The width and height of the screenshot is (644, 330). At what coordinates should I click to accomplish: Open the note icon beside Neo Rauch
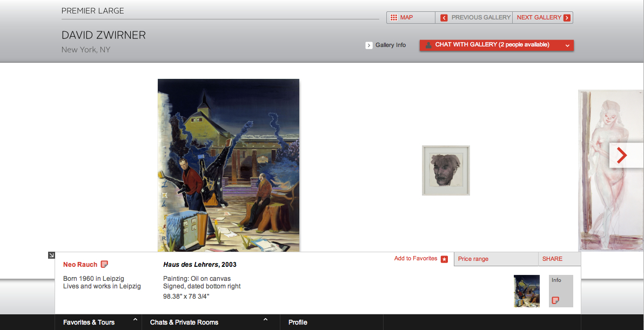104,264
